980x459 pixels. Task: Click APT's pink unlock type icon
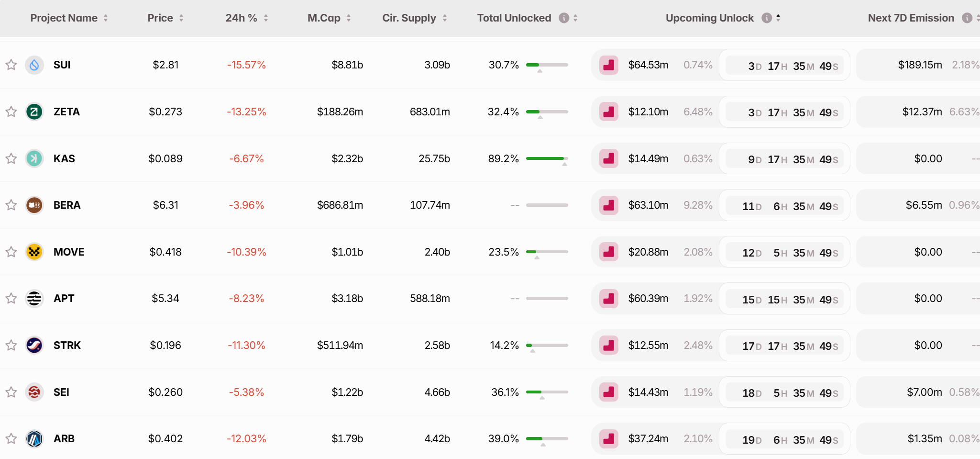[x=609, y=298]
